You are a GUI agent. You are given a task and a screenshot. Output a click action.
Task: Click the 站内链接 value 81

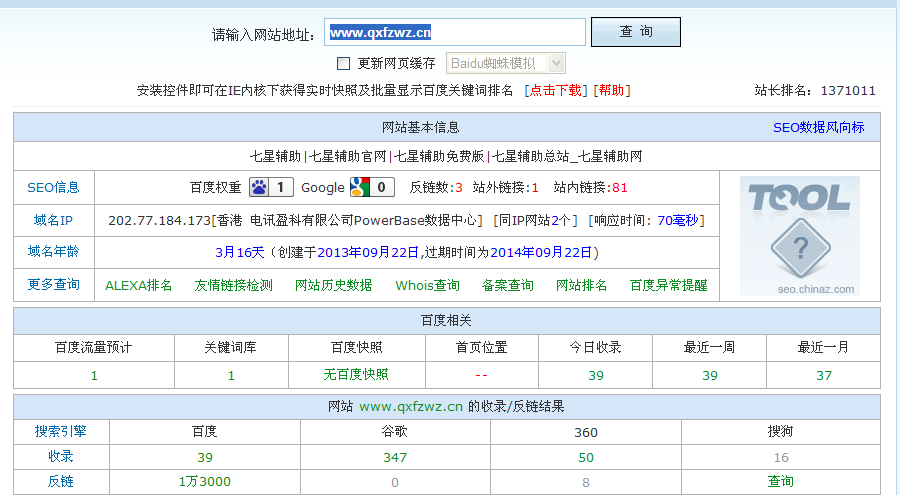tap(619, 188)
